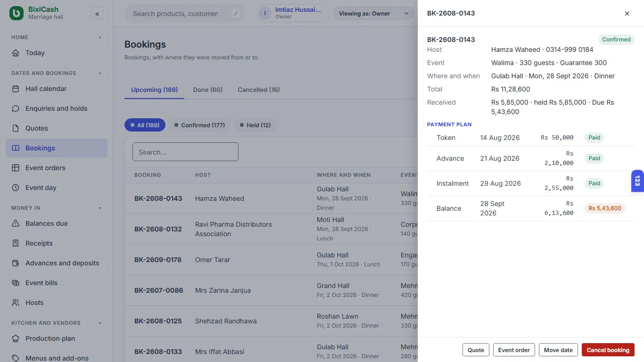Click the Event day clock icon
This screenshot has height=362, width=644.
pyautogui.click(x=16, y=188)
